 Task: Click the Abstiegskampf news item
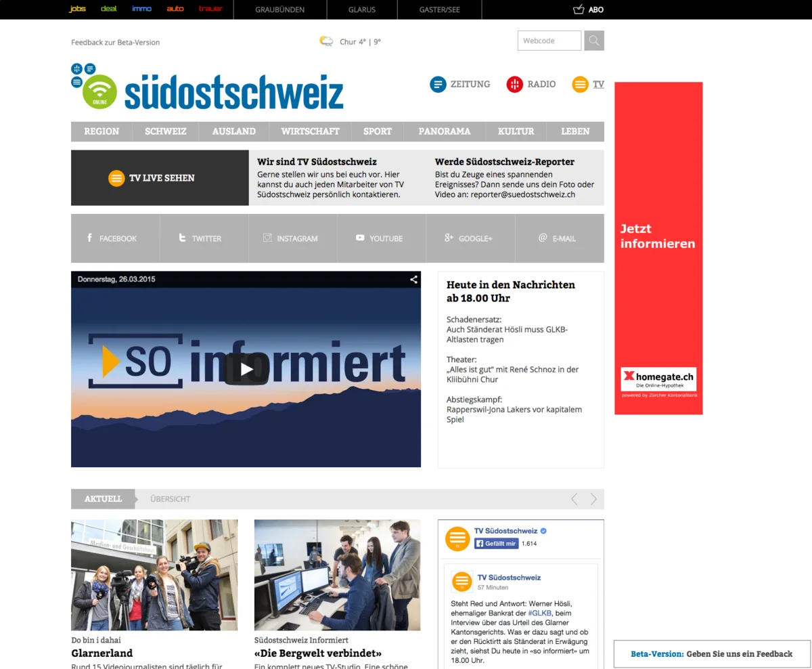point(514,410)
